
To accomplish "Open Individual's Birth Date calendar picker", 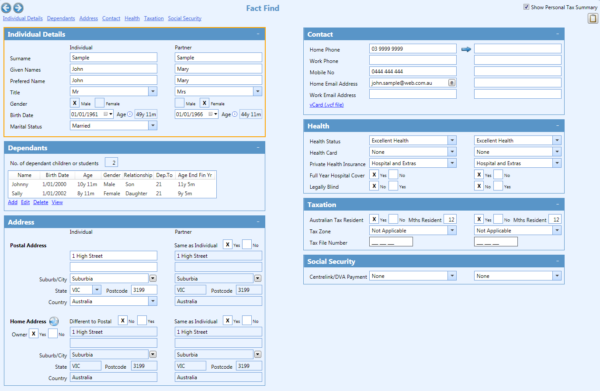I will tap(108, 114).
